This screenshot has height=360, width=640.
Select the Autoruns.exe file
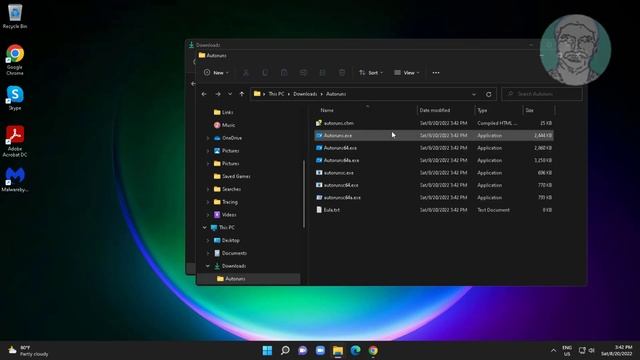point(434,136)
